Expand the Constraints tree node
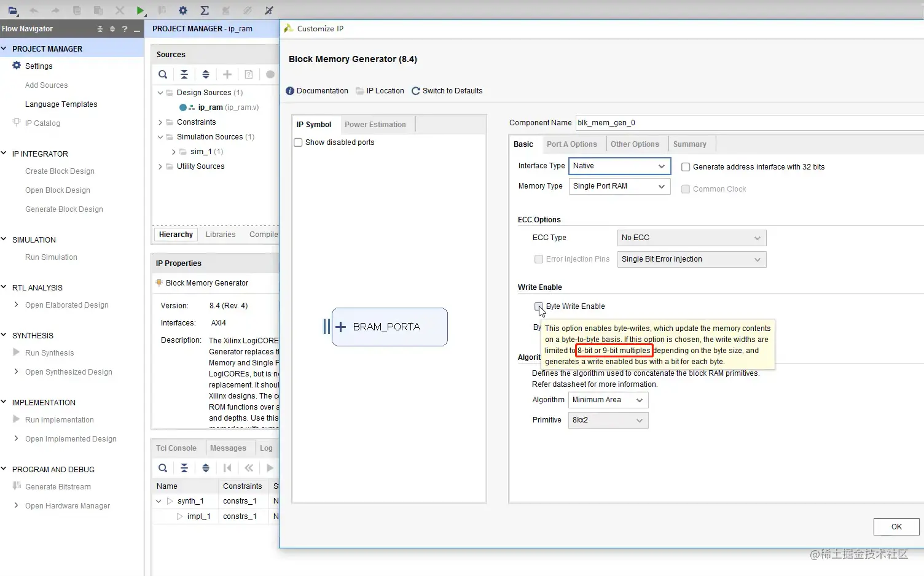This screenshot has height=576, width=924. pos(160,122)
